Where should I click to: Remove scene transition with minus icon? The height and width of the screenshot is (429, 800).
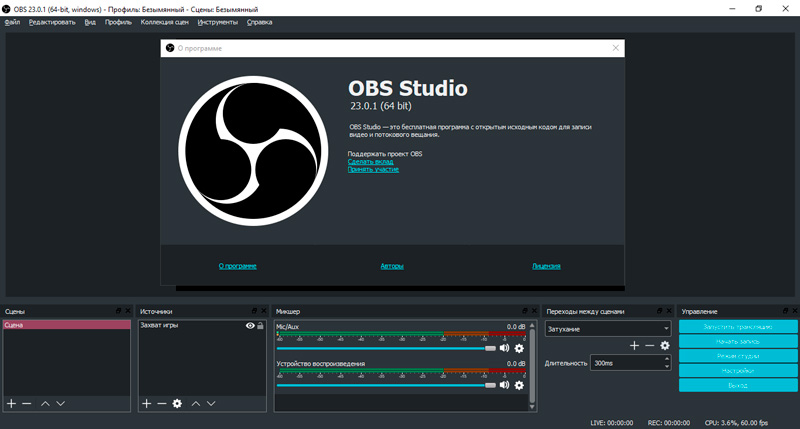649,345
